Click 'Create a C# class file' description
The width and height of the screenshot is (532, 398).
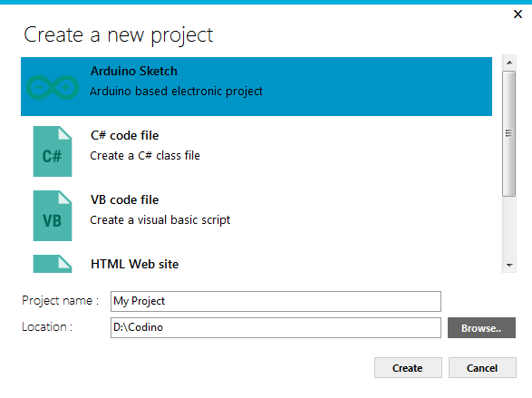point(145,156)
